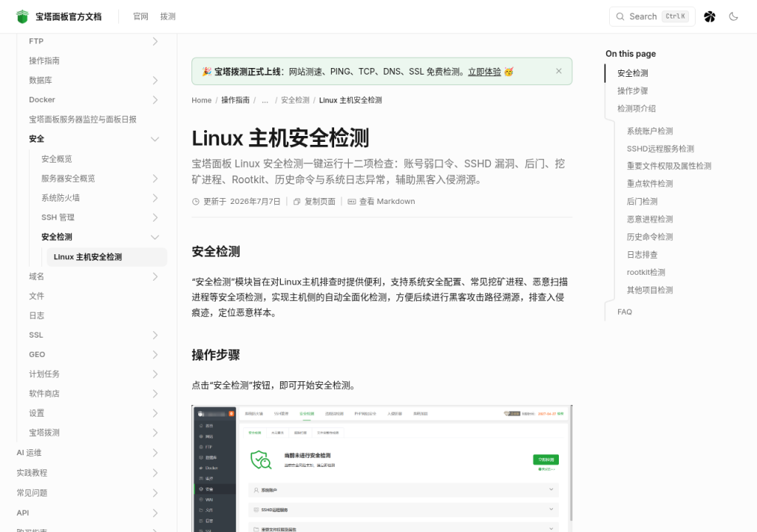Expand 实践教程 chevron
The width and height of the screenshot is (757, 532).
tap(155, 473)
